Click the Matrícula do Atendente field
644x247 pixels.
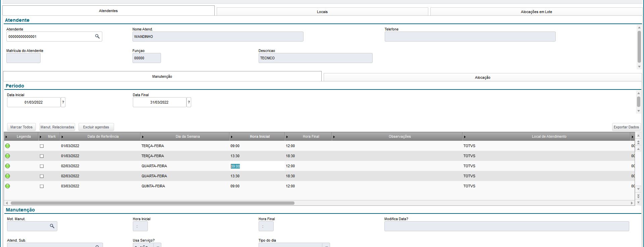pos(23,58)
